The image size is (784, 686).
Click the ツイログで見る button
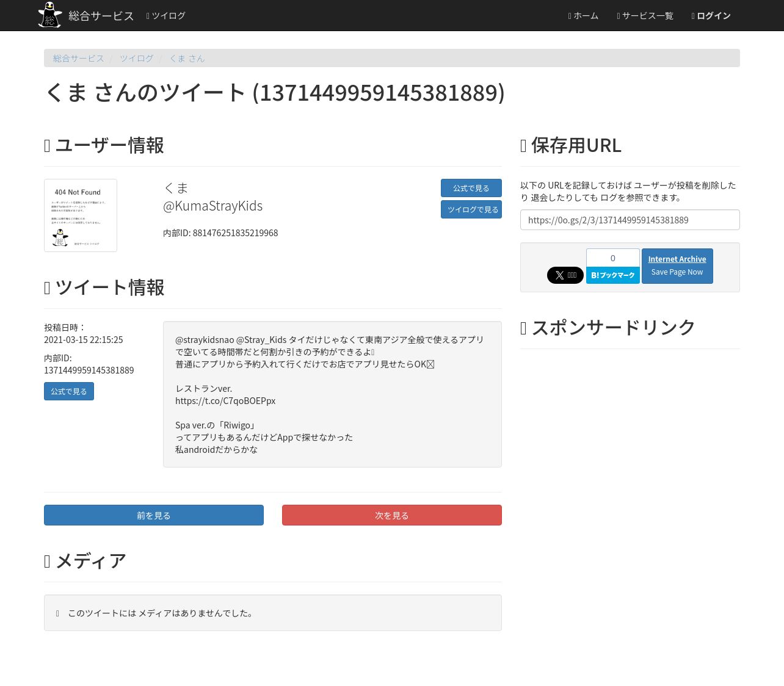coord(471,209)
